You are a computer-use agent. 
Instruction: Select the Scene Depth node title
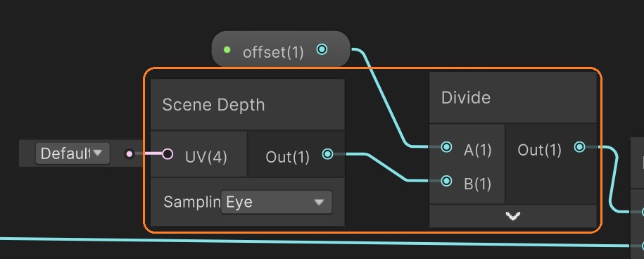click(213, 105)
